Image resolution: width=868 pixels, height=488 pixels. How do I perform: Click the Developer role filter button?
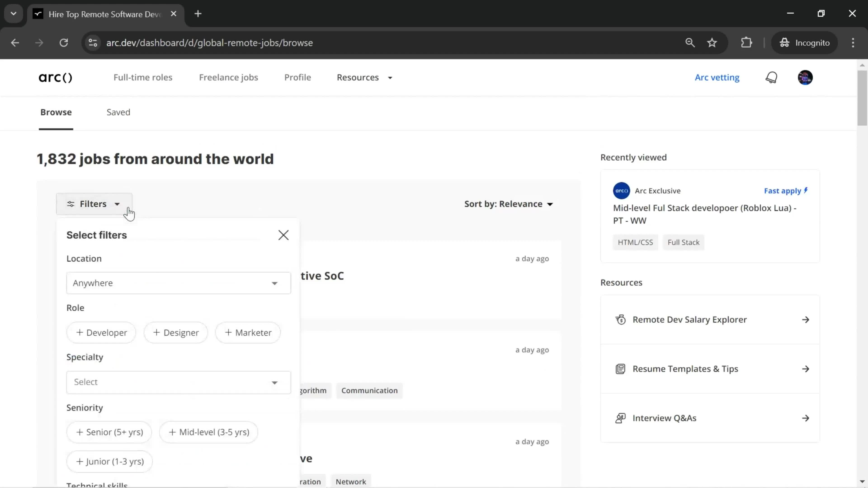(x=101, y=333)
